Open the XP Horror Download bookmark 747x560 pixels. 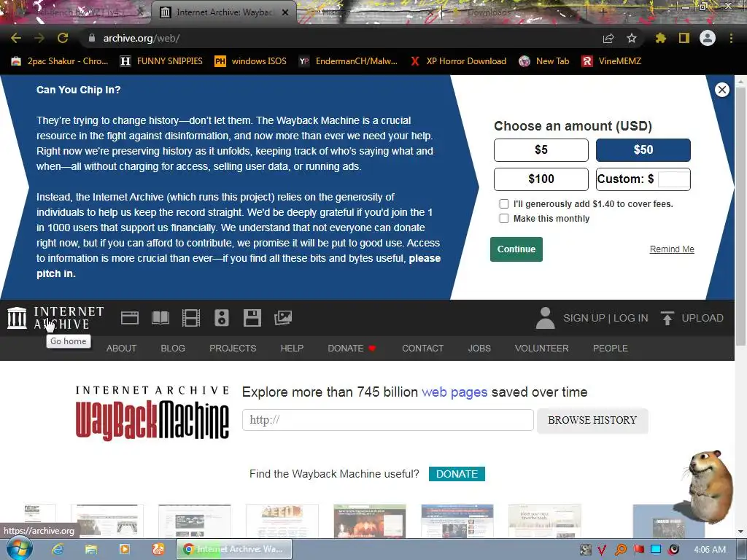458,61
